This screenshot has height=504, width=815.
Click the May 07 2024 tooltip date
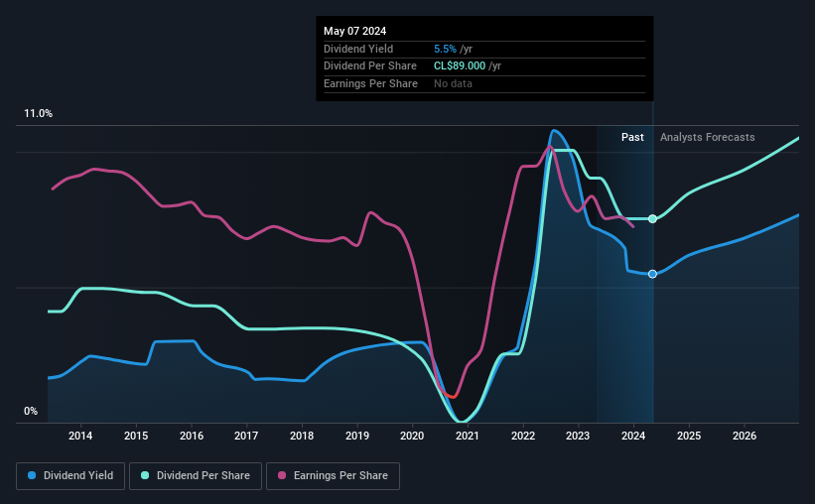click(x=355, y=31)
